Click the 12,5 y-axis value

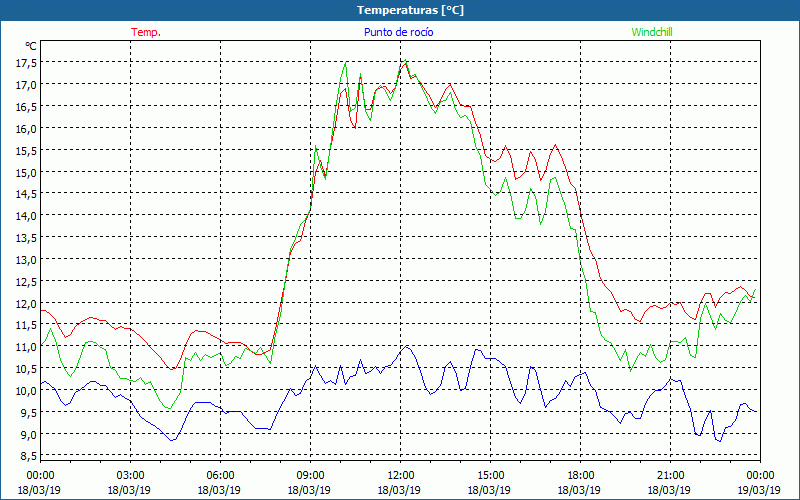pos(27,282)
